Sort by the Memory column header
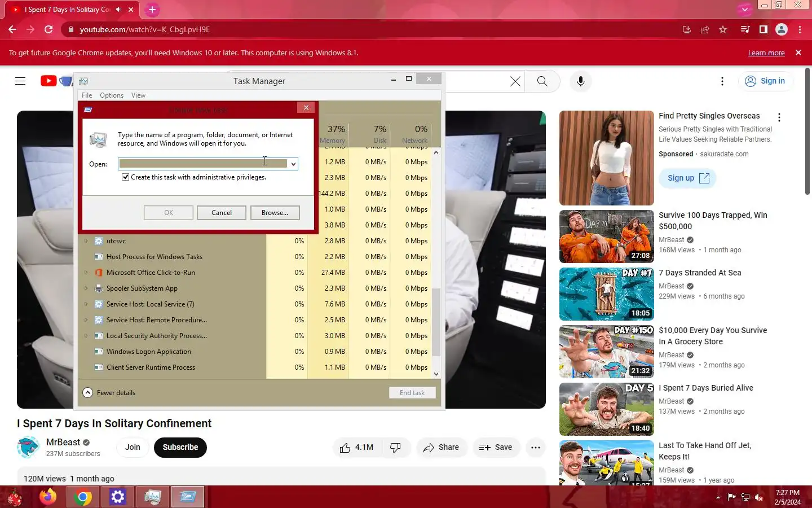The height and width of the screenshot is (508, 812). [x=333, y=134]
